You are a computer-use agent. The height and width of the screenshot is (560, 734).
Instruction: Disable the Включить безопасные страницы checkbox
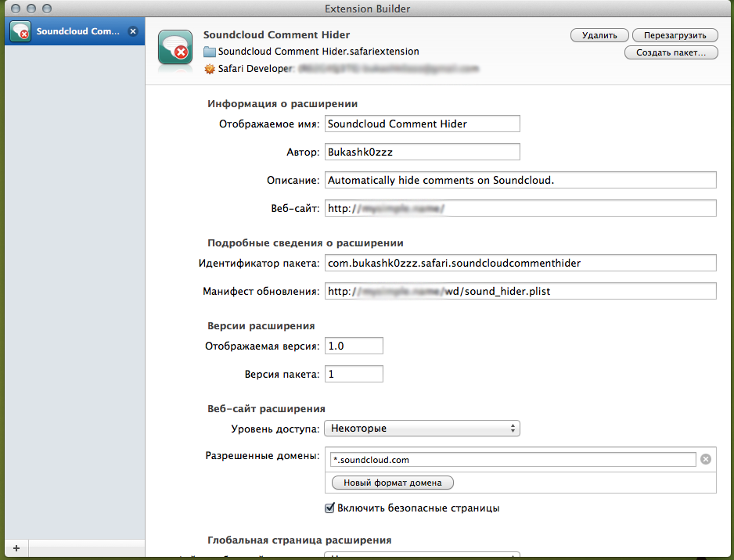[331, 508]
